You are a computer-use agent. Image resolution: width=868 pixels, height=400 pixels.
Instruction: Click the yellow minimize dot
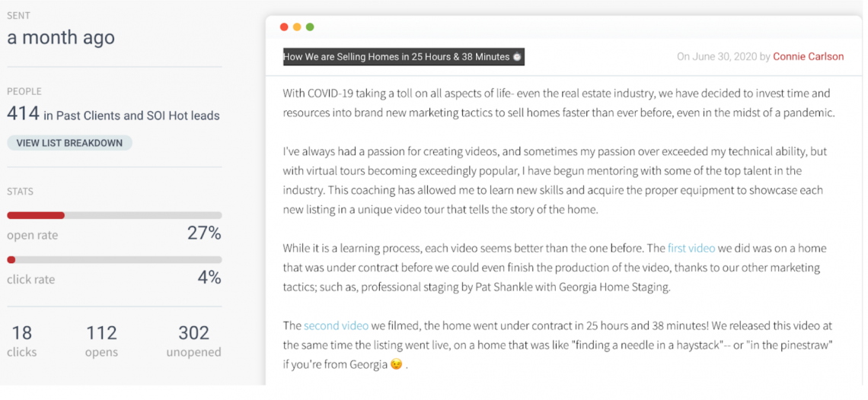[297, 27]
